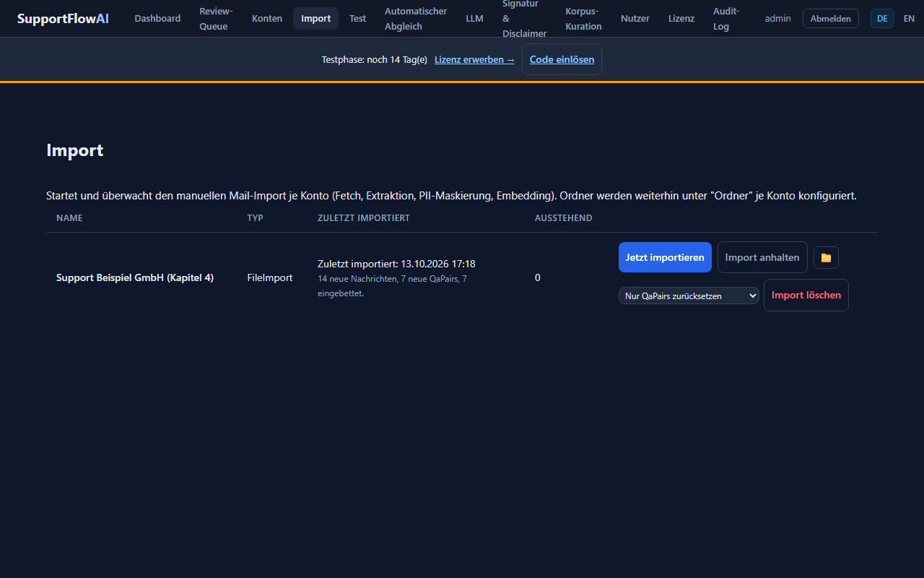
Task: Click the red 'Import löschen' button
Action: pos(806,295)
